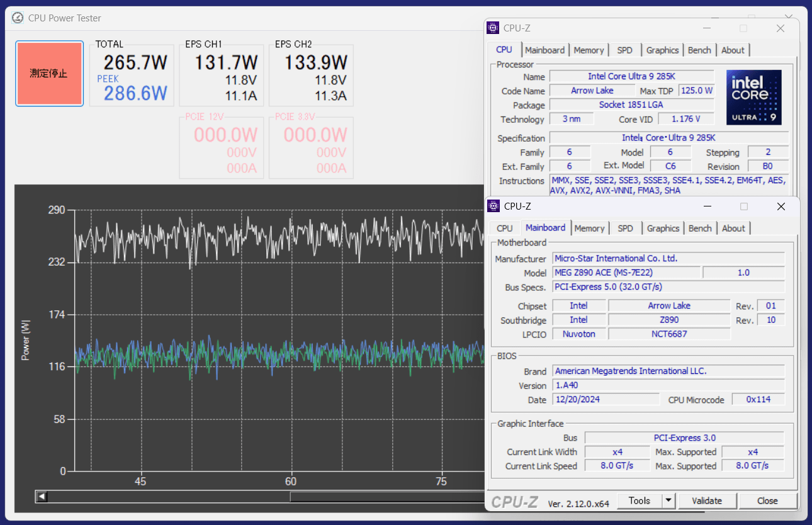Screen dimensions: 812x525
Task: Open SPD tab in lower CPU-Z window
Action: click(626, 229)
